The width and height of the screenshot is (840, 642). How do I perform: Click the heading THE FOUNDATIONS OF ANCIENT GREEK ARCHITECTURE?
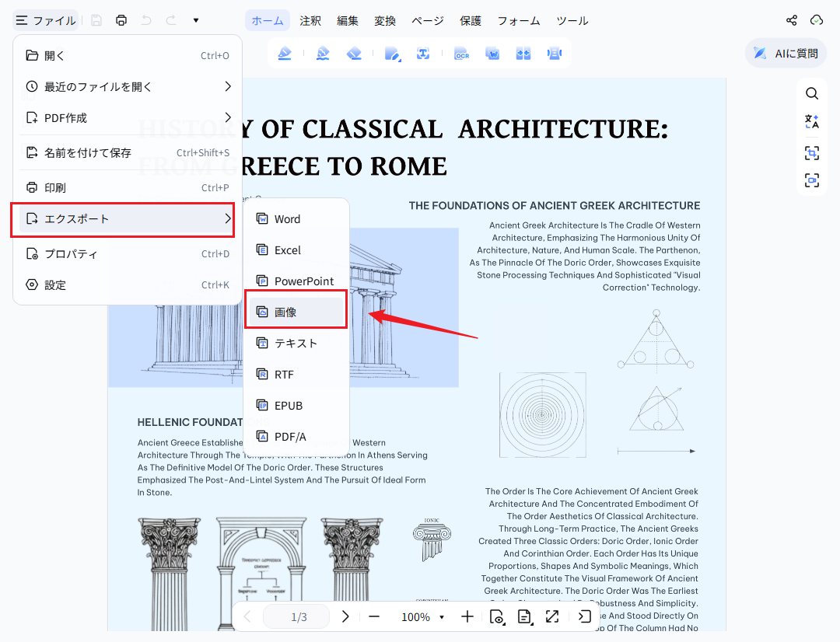click(x=555, y=206)
